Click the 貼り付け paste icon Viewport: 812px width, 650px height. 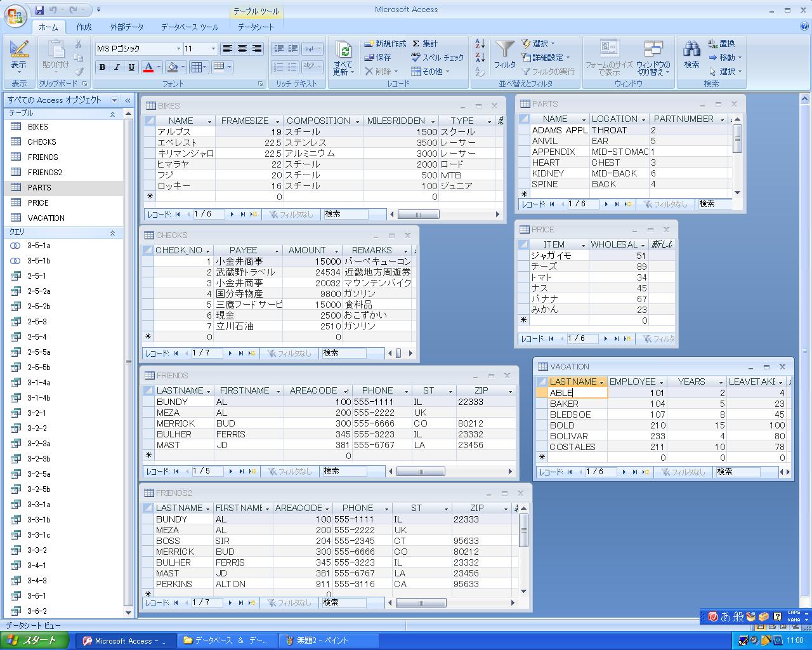(56, 50)
